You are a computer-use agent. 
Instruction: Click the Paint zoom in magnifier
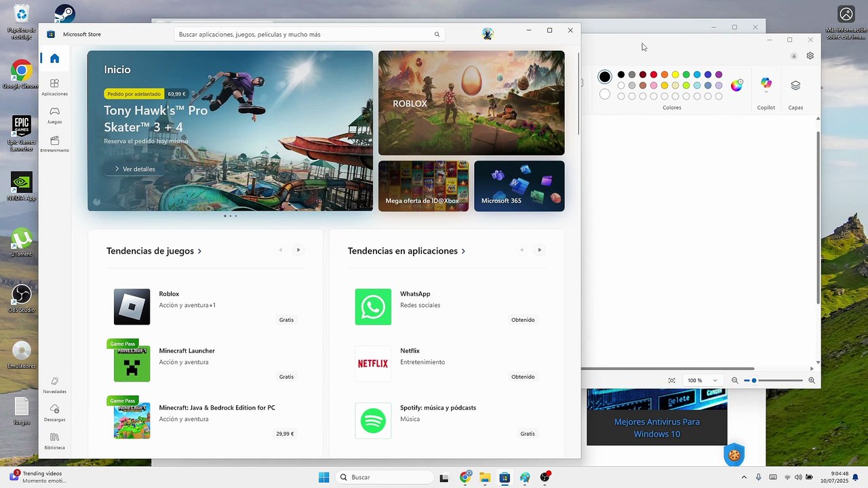tap(812, 381)
